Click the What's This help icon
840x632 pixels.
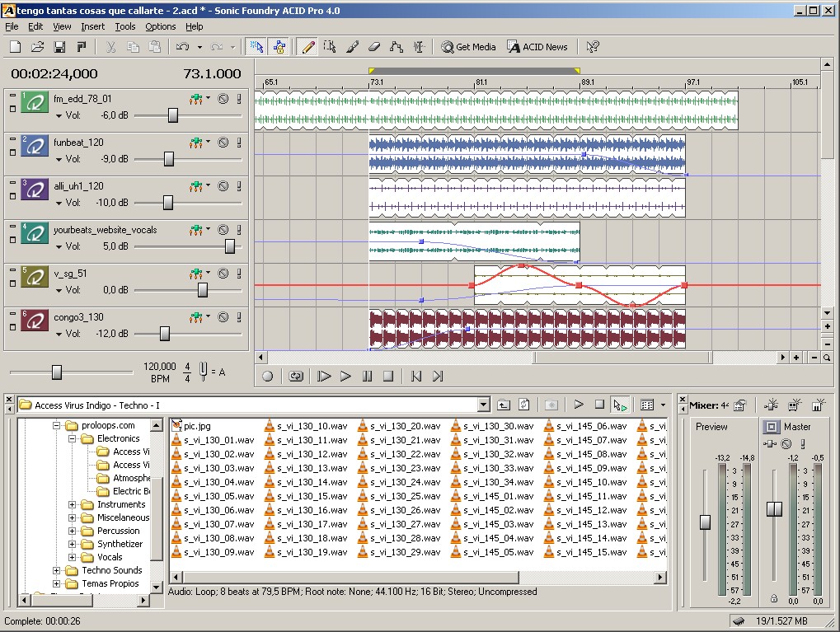(x=593, y=47)
